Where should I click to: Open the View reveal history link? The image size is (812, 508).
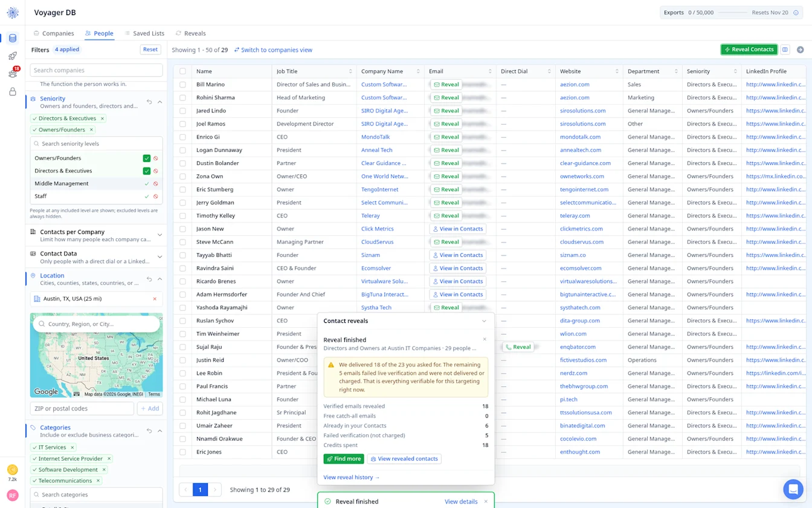click(352, 477)
